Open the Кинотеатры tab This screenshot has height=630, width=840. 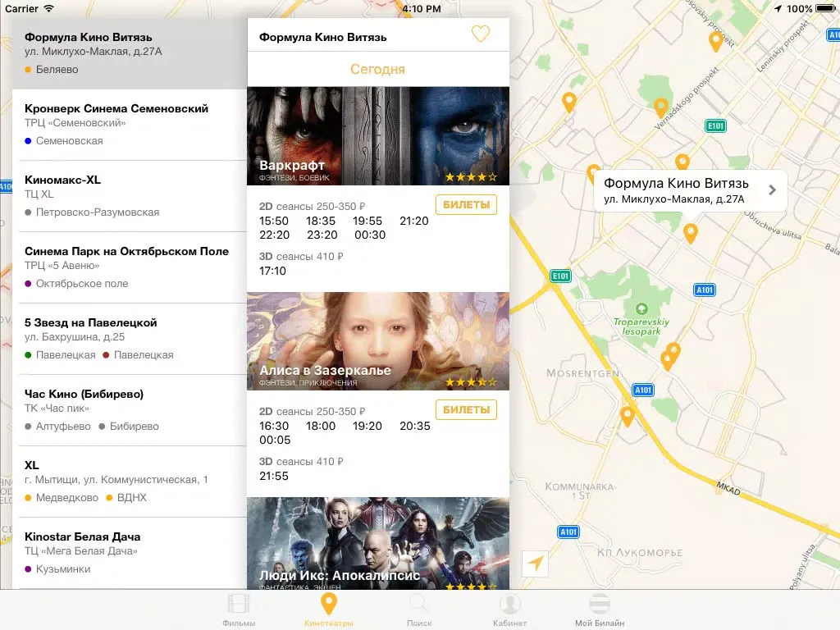(x=328, y=610)
